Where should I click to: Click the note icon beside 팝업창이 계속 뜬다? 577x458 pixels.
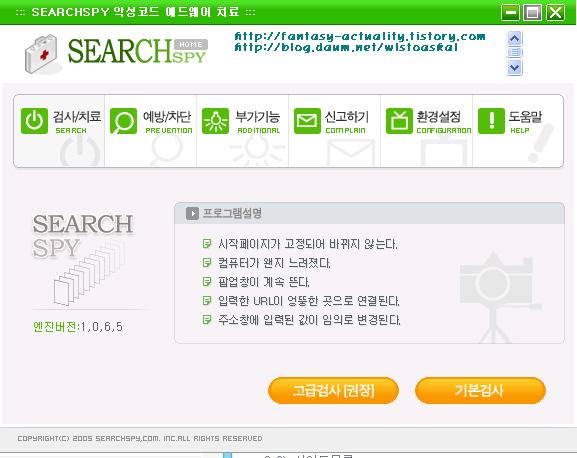click(207, 282)
